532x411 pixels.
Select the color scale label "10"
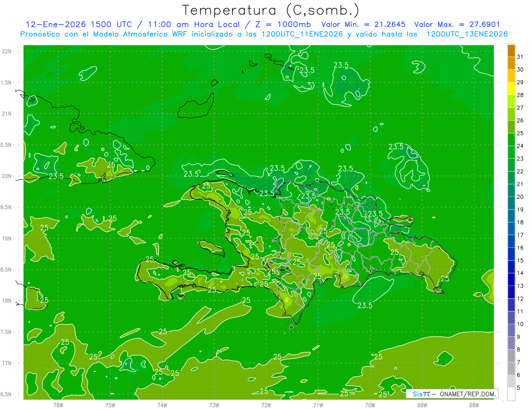point(520,324)
